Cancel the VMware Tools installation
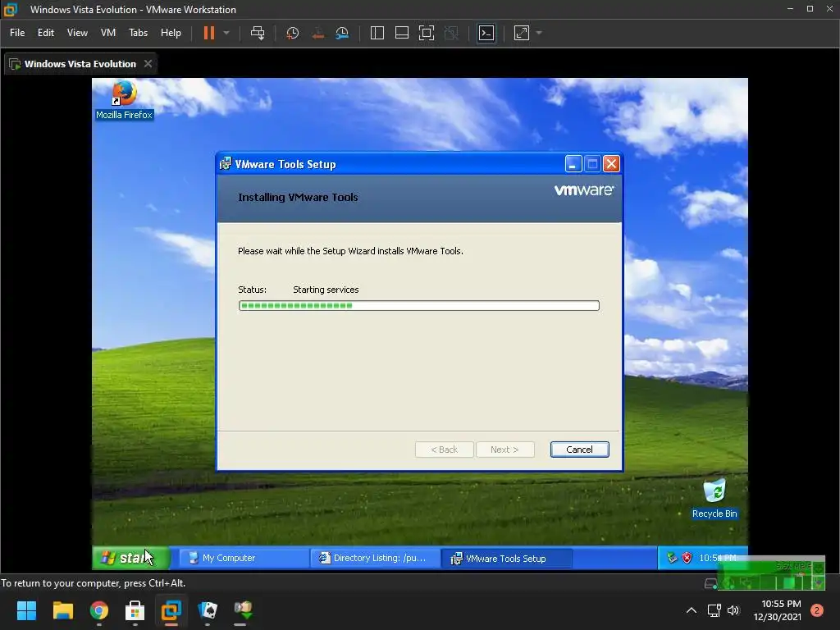The image size is (840, 630). (x=579, y=450)
